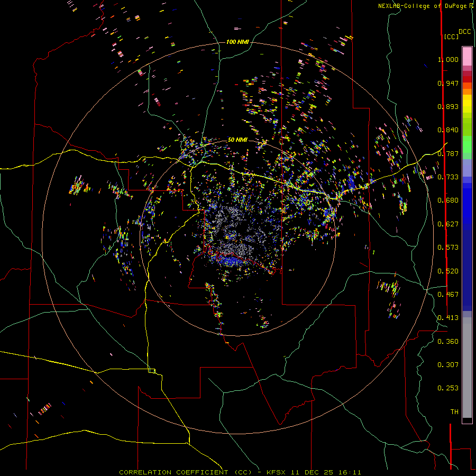Pick the lavender band near 0.750

(467, 168)
